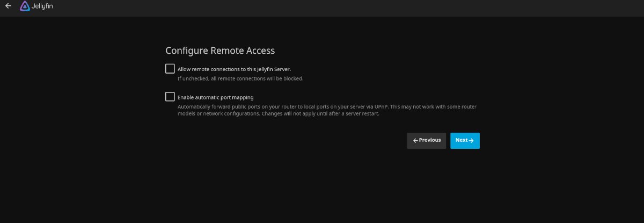Proceed with the blue Next button
644x223 pixels.
pos(465,140)
